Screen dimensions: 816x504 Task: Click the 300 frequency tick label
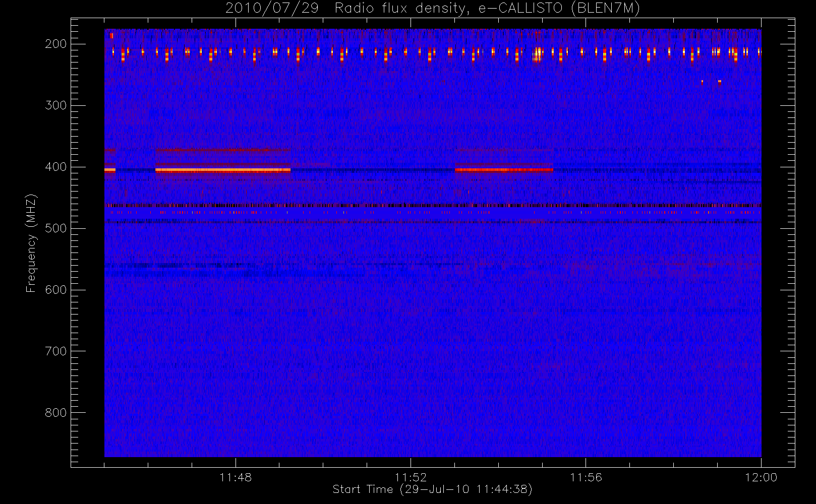[56, 105]
